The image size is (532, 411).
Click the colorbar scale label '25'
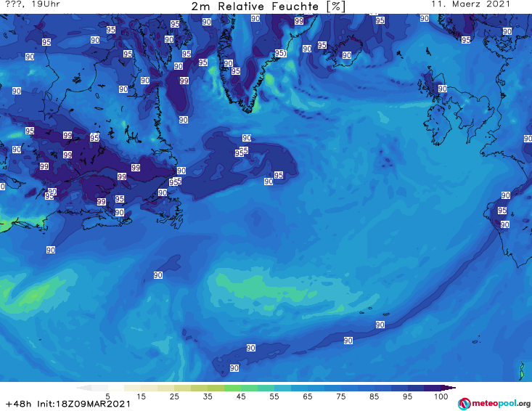coord(174,396)
